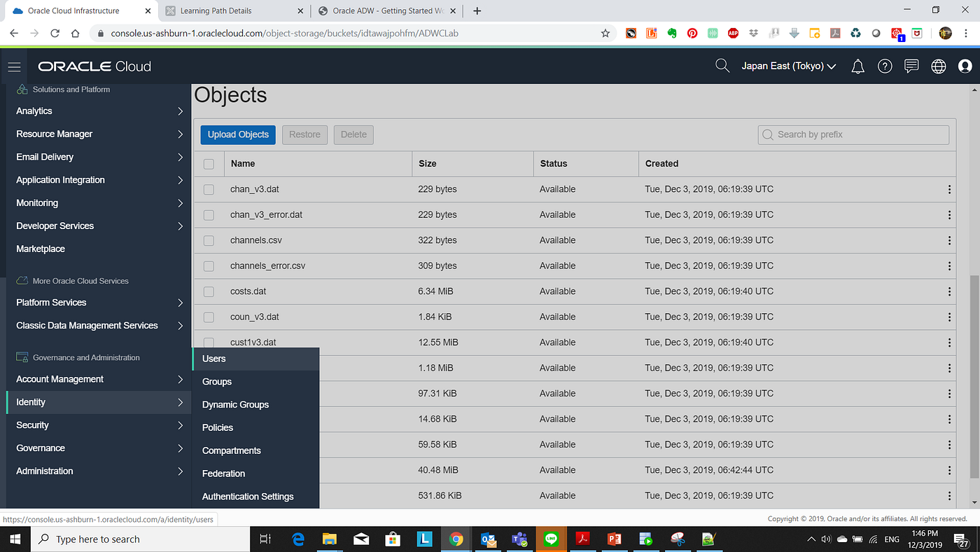Image resolution: width=980 pixels, height=552 pixels.
Task: Open Microsoft Teams from the taskbar
Action: pos(519,539)
